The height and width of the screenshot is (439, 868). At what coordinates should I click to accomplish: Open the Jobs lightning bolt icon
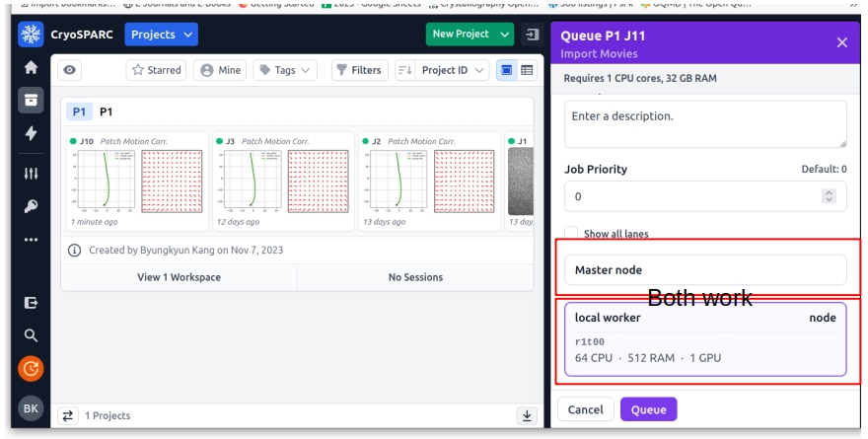point(31,134)
